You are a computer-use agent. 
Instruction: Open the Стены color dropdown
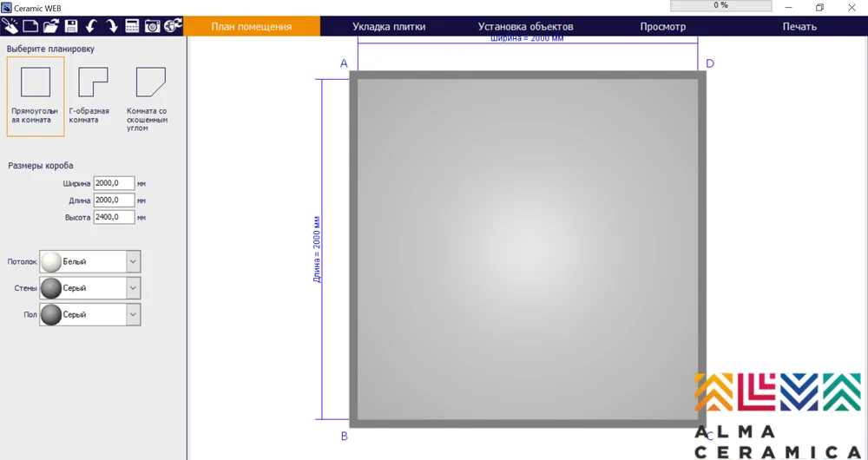click(x=133, y=288)
